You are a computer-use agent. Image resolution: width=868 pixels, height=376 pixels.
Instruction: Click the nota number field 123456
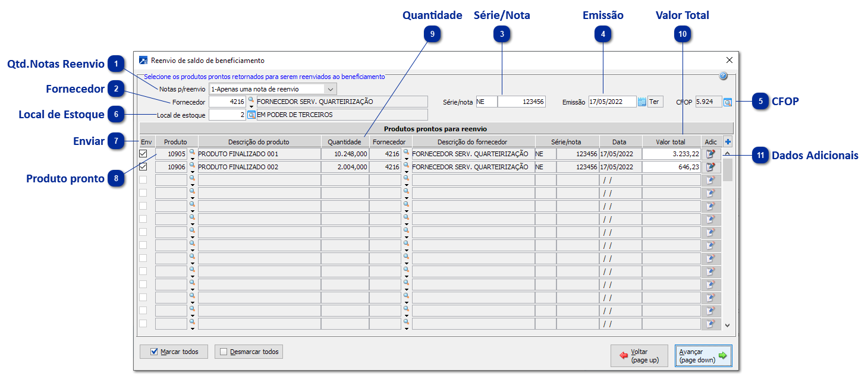click(x=521, y=102)
